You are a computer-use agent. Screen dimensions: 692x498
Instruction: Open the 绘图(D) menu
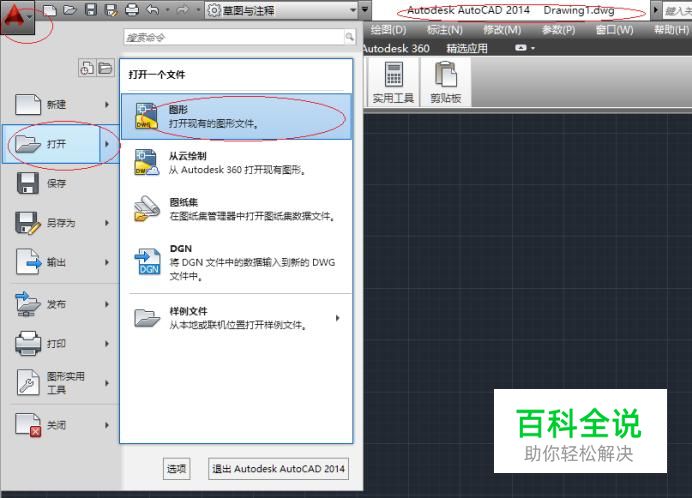tap(388, 30)
